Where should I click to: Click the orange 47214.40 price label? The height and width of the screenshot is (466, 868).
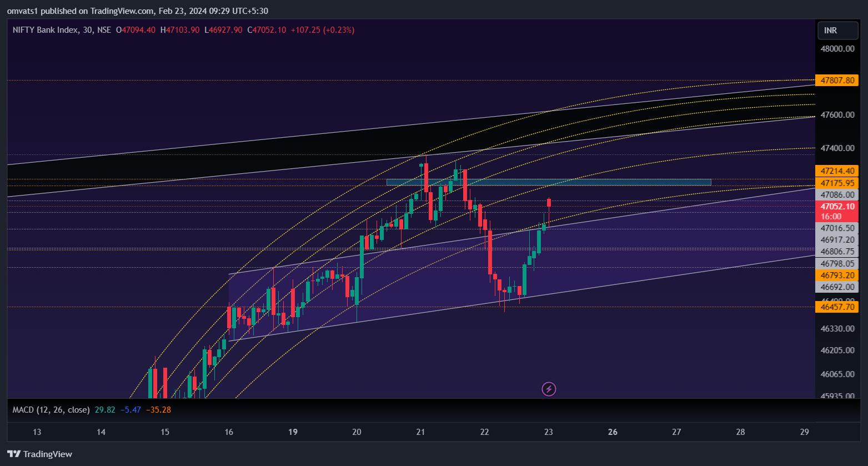pos(837,171)
